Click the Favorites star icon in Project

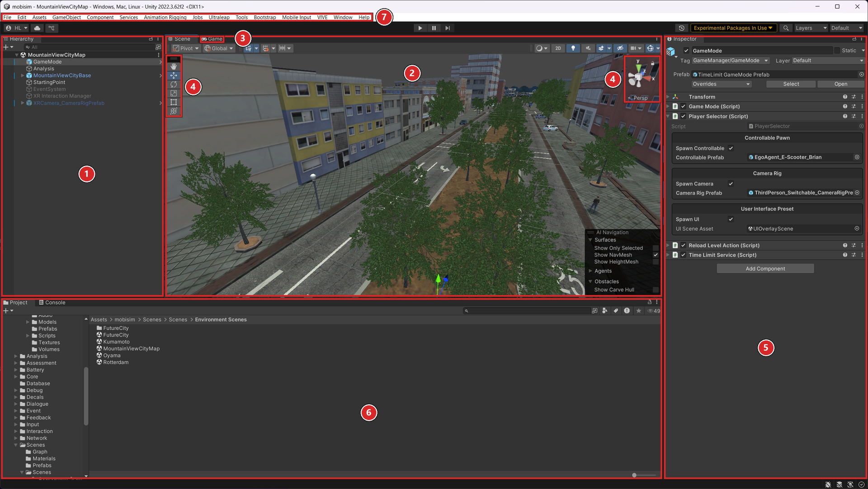click(x=638, y=311)
